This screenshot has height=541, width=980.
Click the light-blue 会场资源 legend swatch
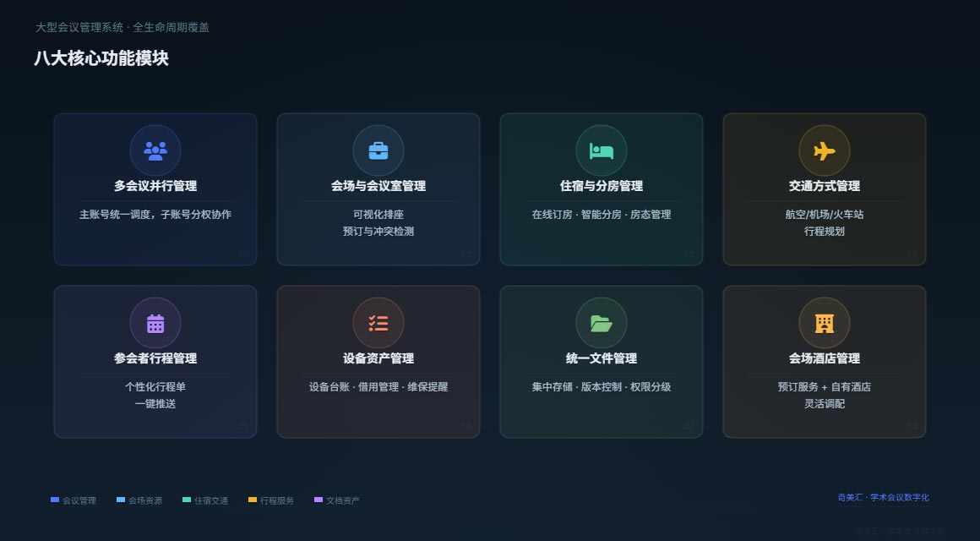pyautogui.click(x=122, y=500)
